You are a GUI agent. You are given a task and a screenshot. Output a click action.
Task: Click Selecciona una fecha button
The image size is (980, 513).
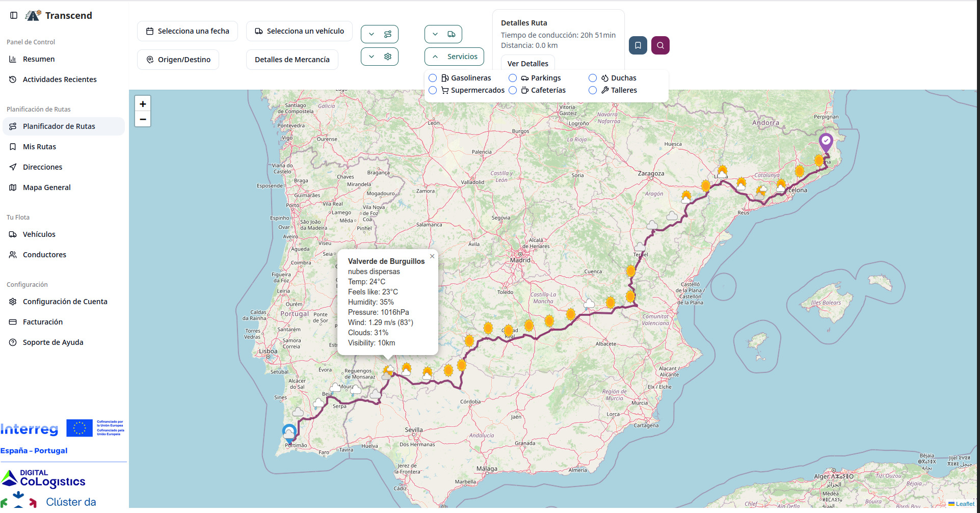[x=188, y=31]
